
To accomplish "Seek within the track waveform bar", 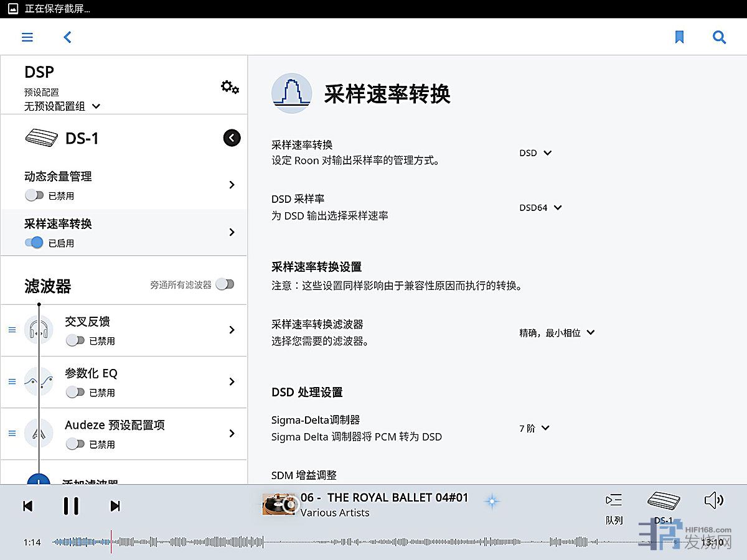I will (374, 542).
